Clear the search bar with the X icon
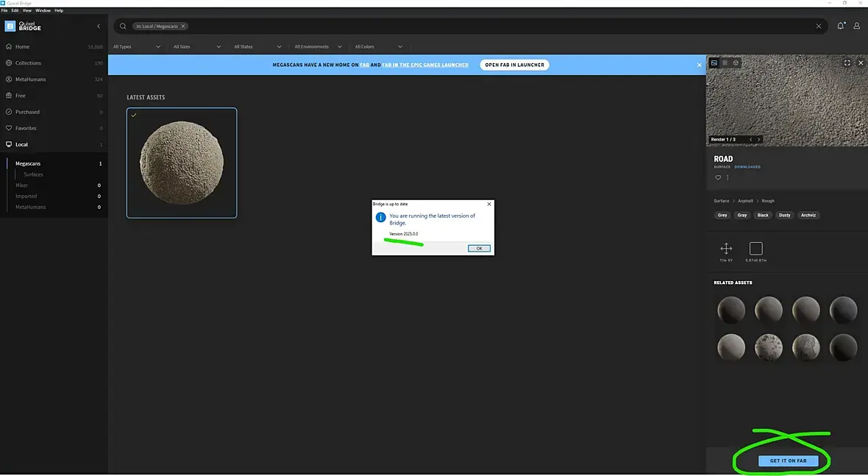Viewport: 868px width, 476px height. click(x=818, y=26)
